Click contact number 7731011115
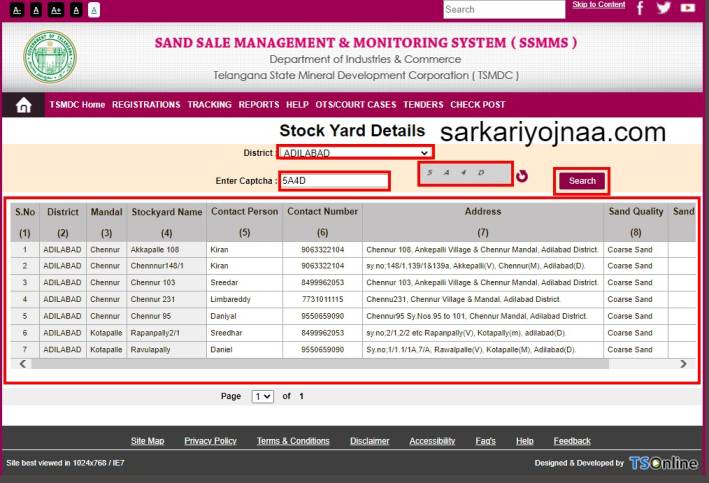 point(322,299)
